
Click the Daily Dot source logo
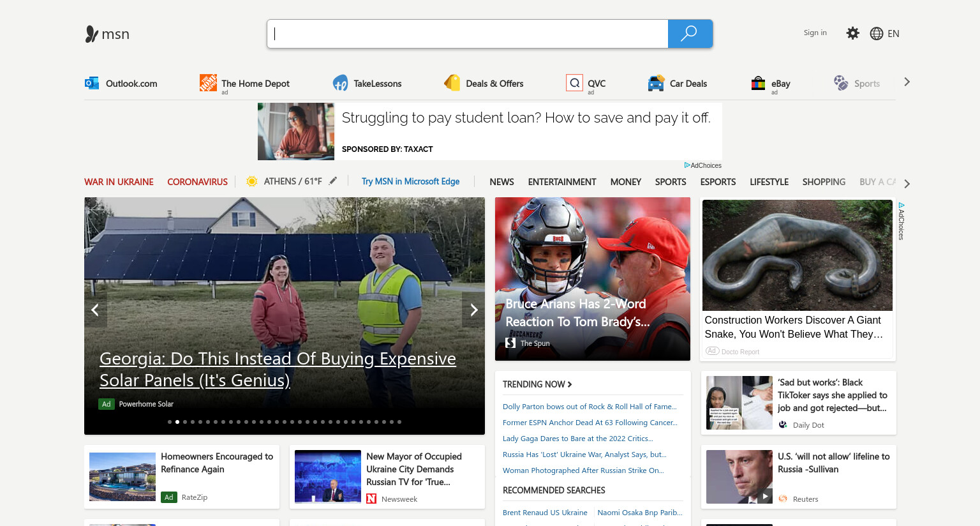[783, 425]
